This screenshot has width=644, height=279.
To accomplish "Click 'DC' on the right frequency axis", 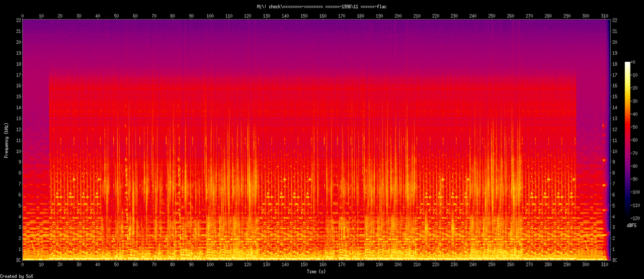I will 615,260.
